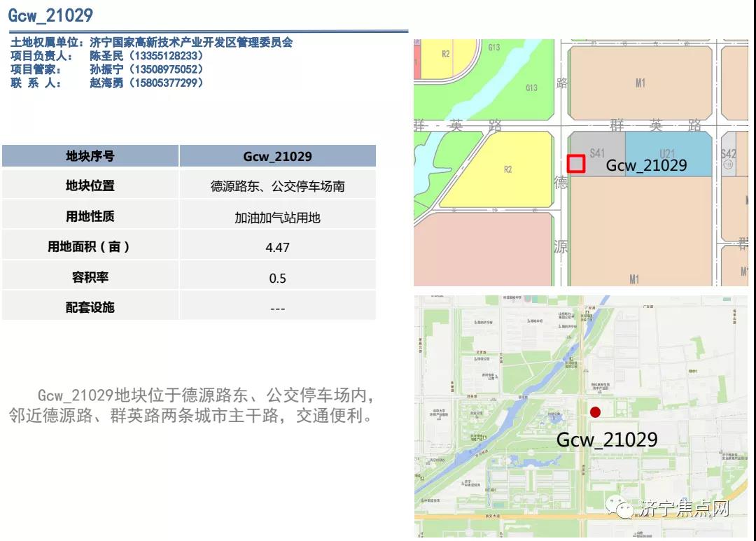Click the small R2 label at top left of map
The height and width of the screenshot is (541, 756).
pyautogui.click(x=445, y=53)
